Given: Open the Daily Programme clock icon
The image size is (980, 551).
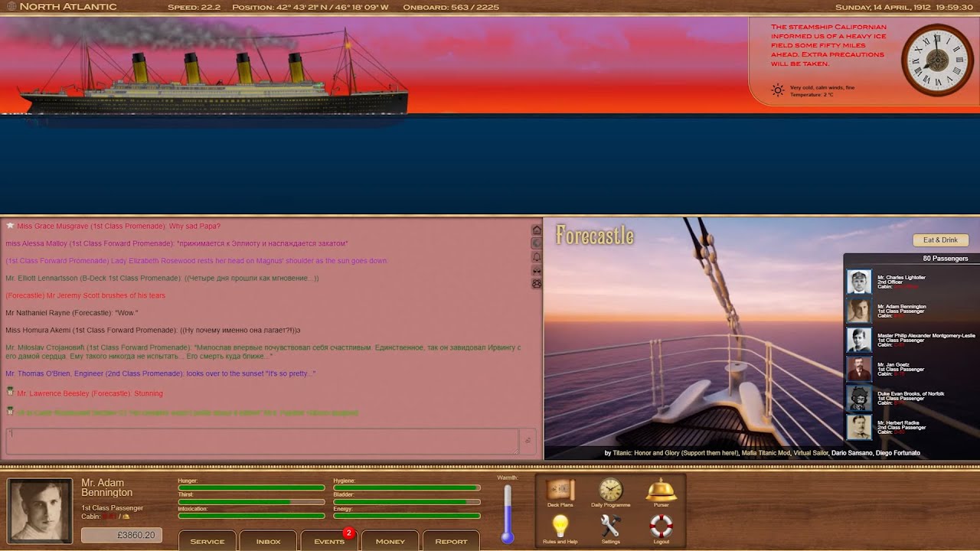Looking at the screenshot, I should [610, 490].
